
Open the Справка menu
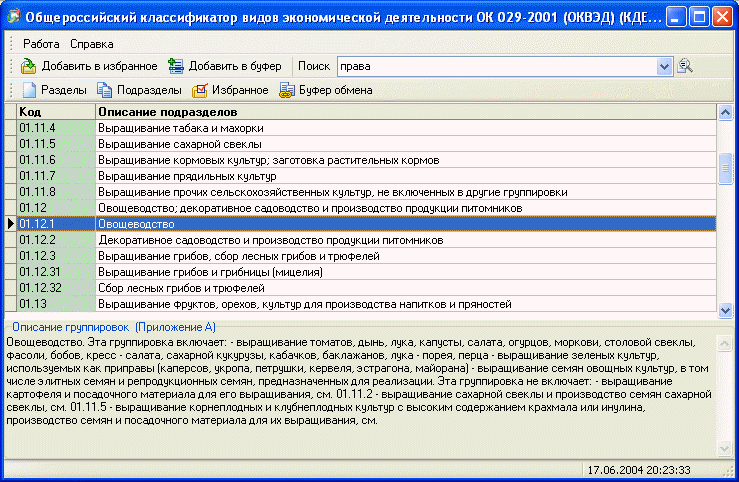click(x=92, y=44)
